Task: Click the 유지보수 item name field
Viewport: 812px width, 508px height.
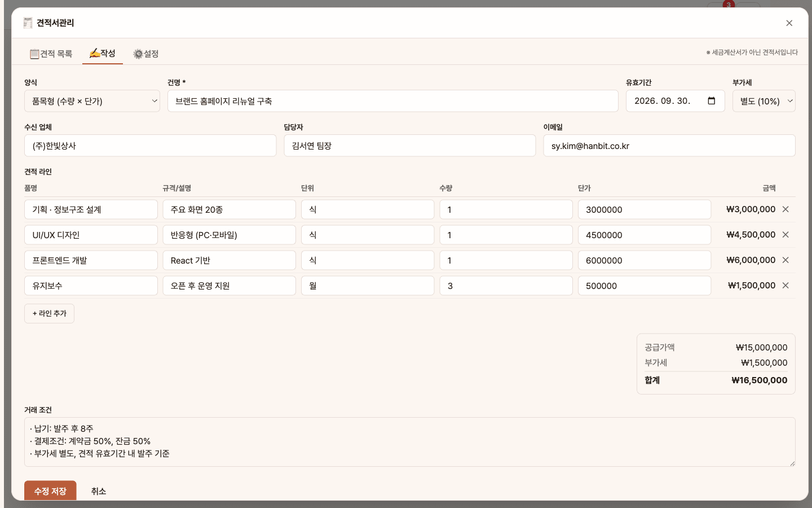Action: point(91,286)
